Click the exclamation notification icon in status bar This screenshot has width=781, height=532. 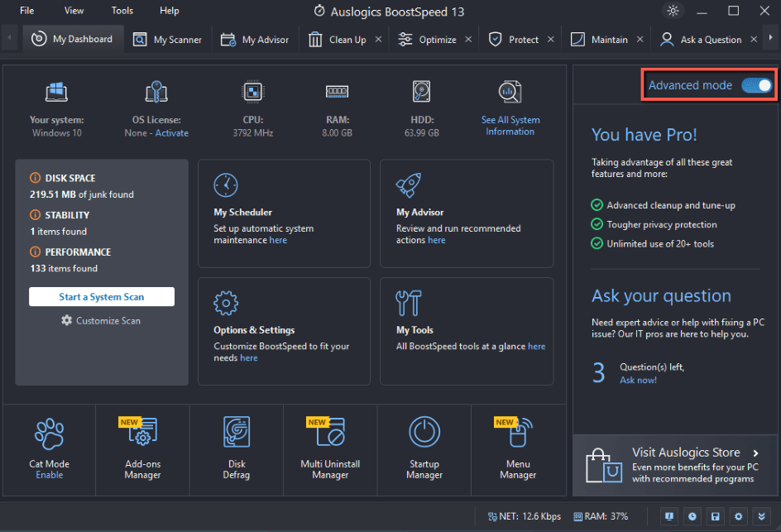pos(669,516)
